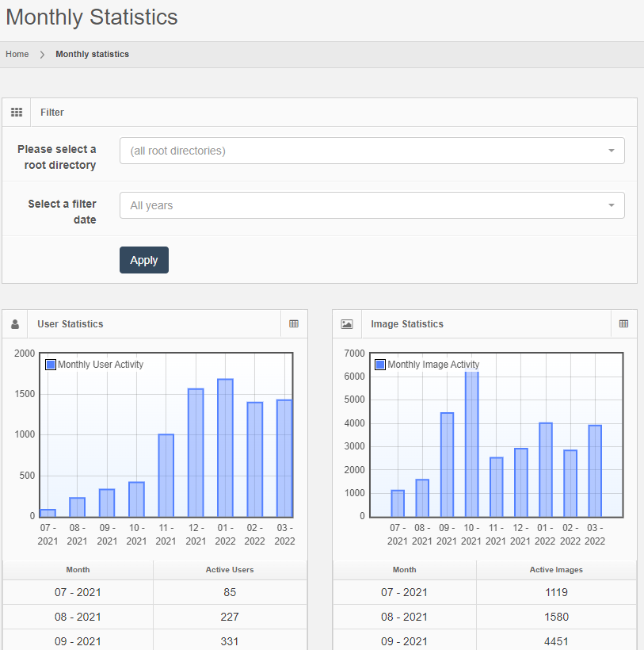Go to Home via the breadcrumb link
The image size is (644, 650).
tap(17, 55)
